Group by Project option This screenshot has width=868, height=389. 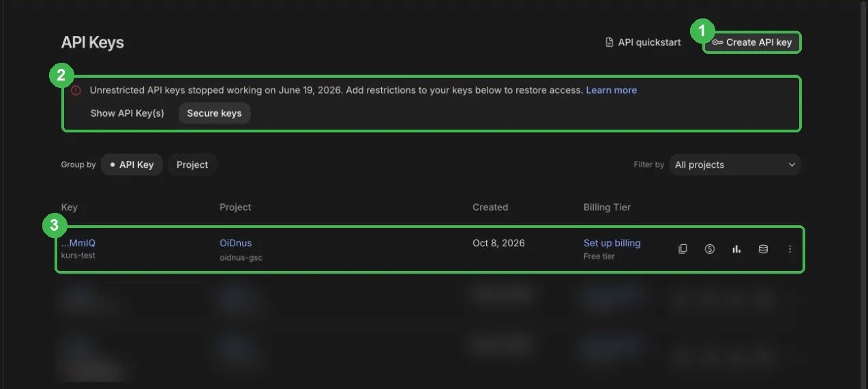pyautogui.click(x=192, y=164)
